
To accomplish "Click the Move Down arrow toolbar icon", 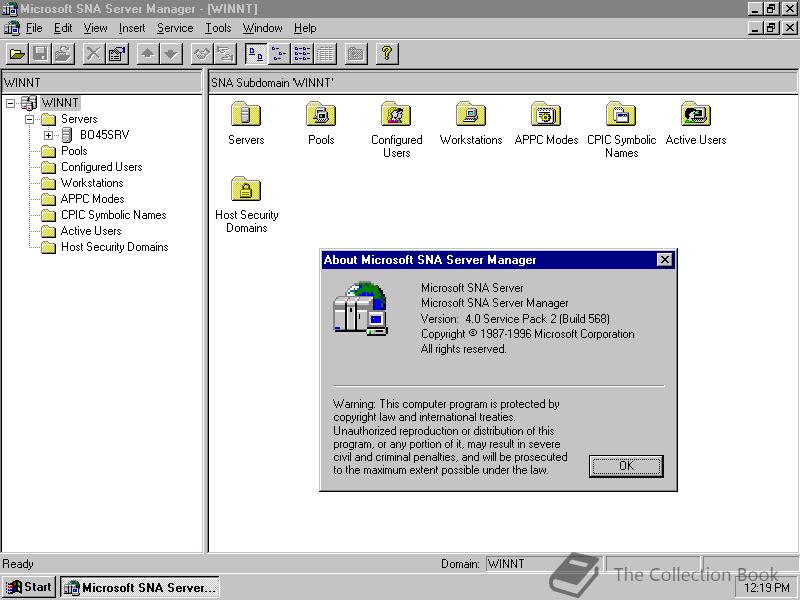I will point(171,54).
